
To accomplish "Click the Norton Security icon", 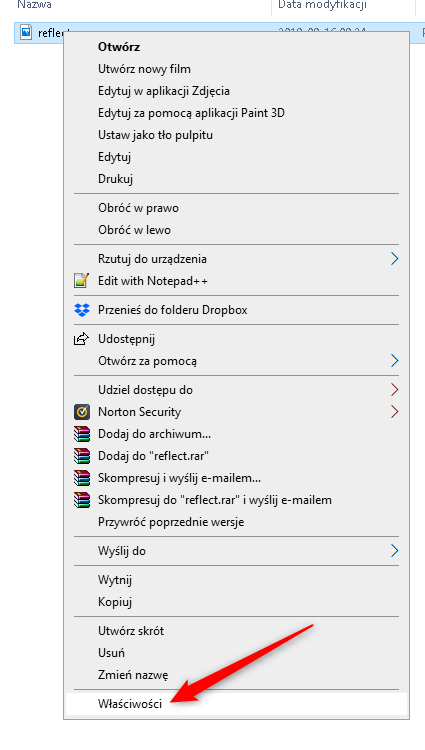I will 81,412.
